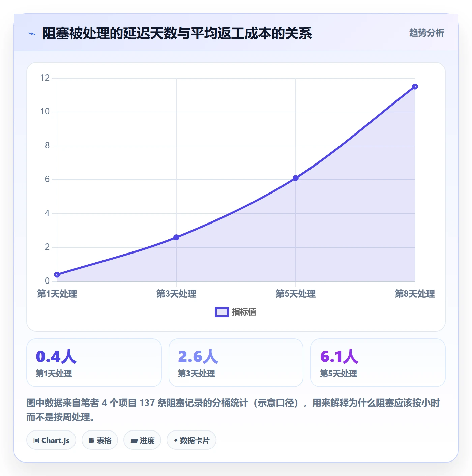
Task: Click the 第3天处理 data point on the line
Action: coord(176,237)
